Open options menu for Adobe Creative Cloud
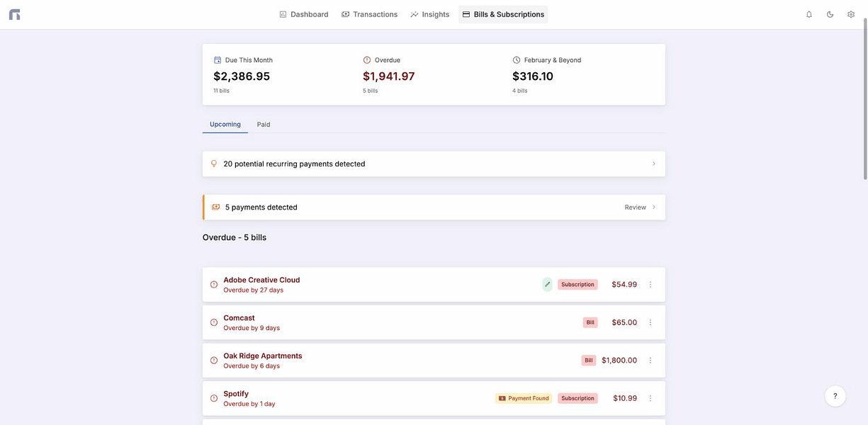868x425 pixels. click(x=650, y=285)
